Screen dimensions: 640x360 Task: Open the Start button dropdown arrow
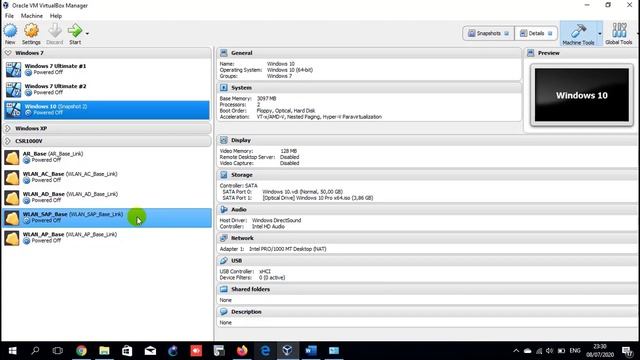(87, 33)
